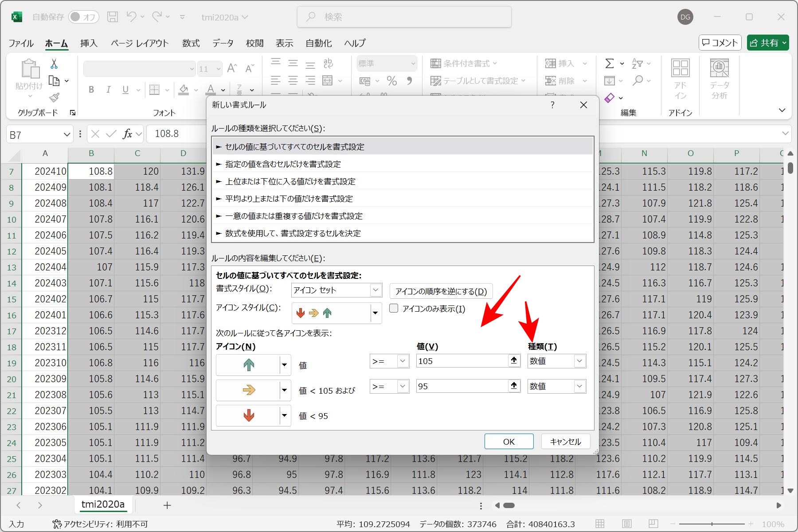Toggle the AutoSave switch
Screen dimensions: 798x532
tap(83, 17)
